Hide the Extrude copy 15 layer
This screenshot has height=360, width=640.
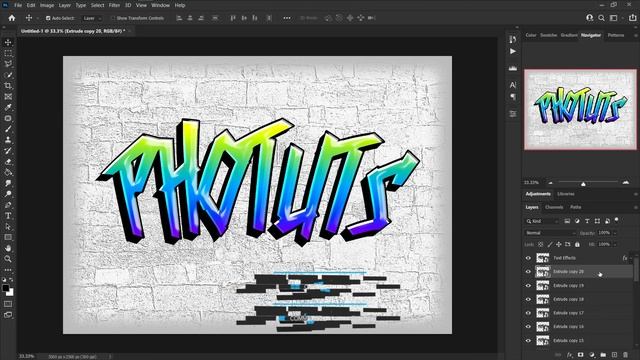528,340
